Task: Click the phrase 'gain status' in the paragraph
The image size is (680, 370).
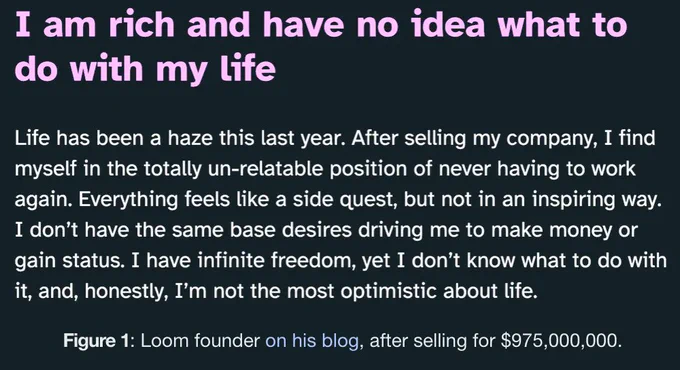Action: coord(69,261)
